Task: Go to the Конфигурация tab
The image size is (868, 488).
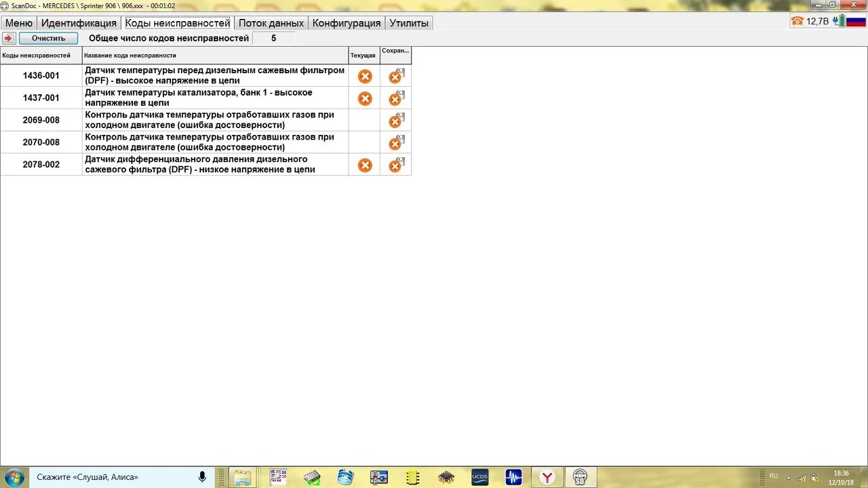Action: coord(347,23)
